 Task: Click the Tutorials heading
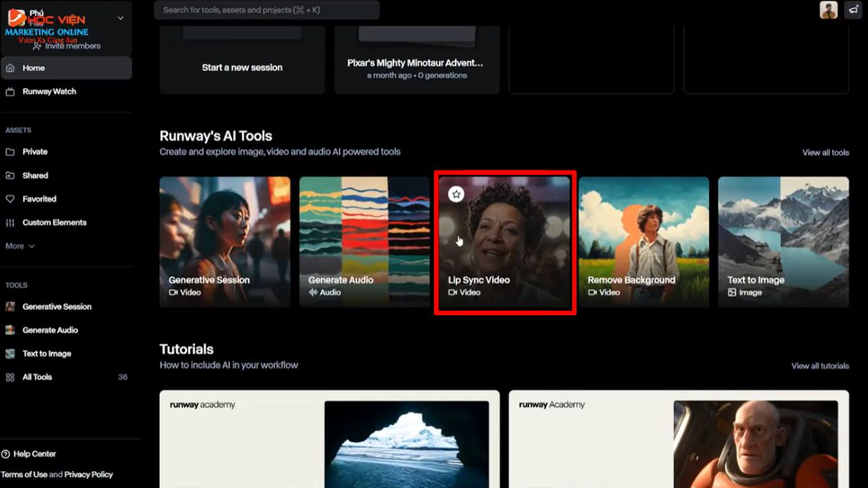(187, 349)
